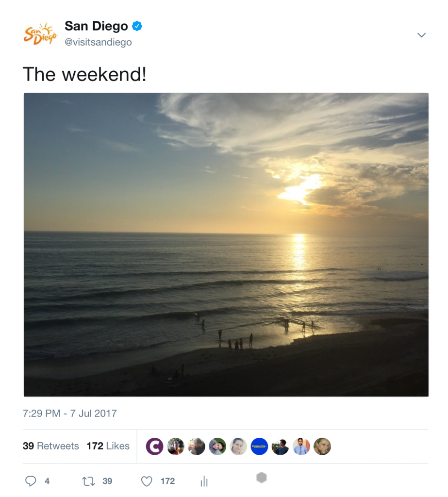Open the @visitsandiego handle
The width and height of the screenshot is (448, 497).
[98, 42]
